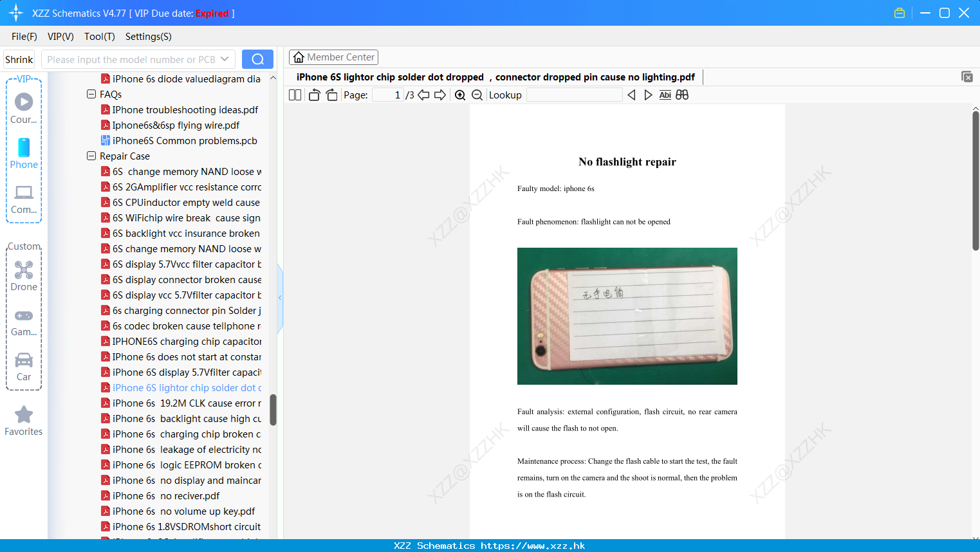980x552 pixels.
Task: Click the Member Center button
Action: 333,57
